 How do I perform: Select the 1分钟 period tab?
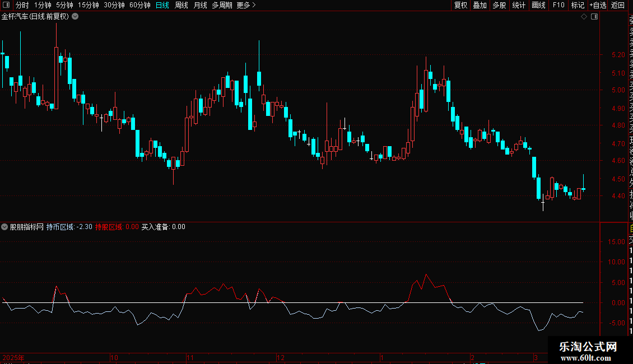click(x=43, y=5)
